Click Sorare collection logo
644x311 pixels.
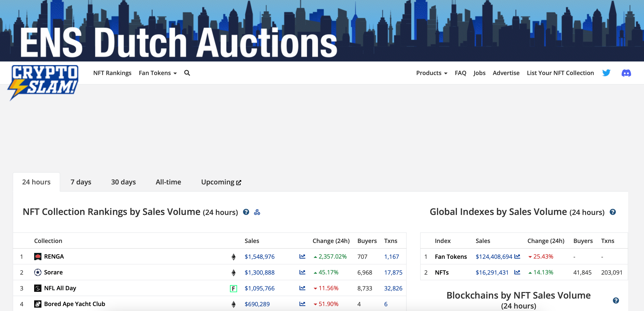[38, 272]
